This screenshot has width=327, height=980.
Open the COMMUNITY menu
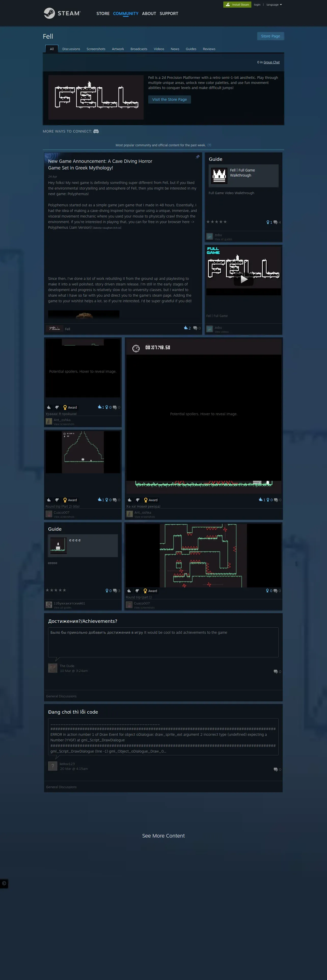click(x=126, y=14)
